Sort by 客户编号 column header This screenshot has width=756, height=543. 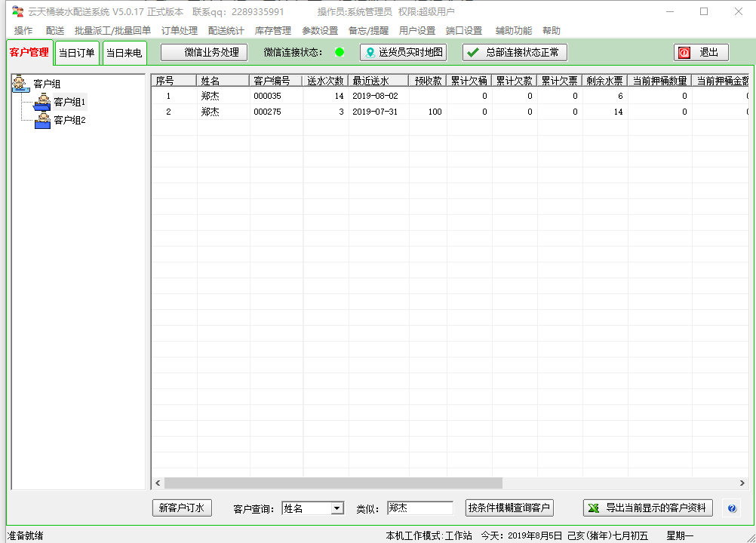tap(276, 81)
